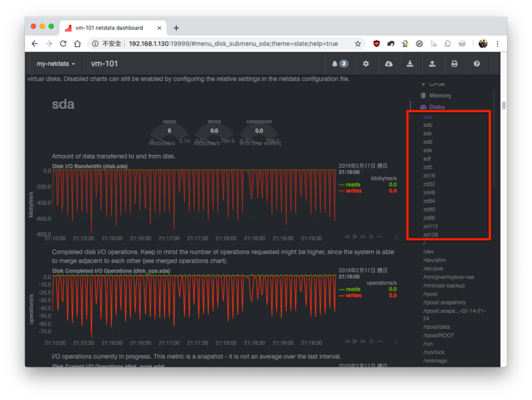Collapse the Disks sidebar section
This screenshot has height=400, width=532.
[436, 107]
